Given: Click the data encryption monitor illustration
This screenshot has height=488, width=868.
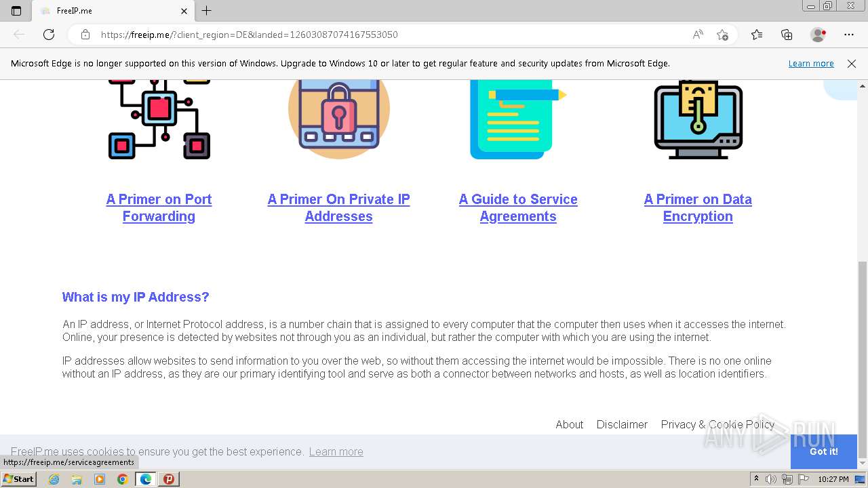Looking at the screenshot, I should click(698, 120).
